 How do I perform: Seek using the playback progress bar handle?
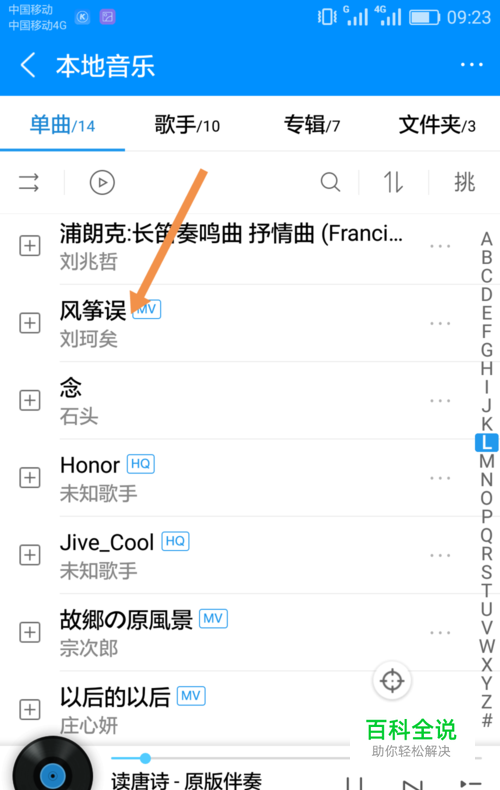click(x=145, y=758)
